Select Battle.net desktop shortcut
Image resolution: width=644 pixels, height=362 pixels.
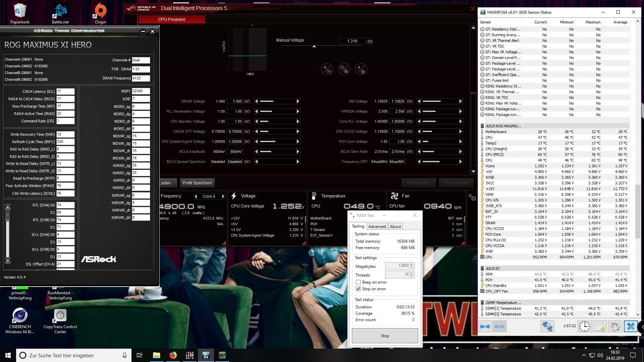point(60,14)
